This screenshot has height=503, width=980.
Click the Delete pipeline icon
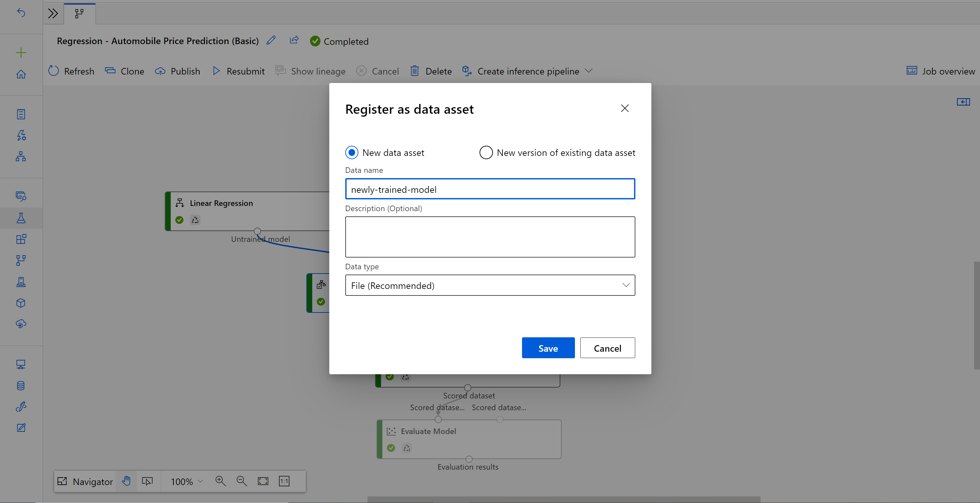(x=415, y=71)
